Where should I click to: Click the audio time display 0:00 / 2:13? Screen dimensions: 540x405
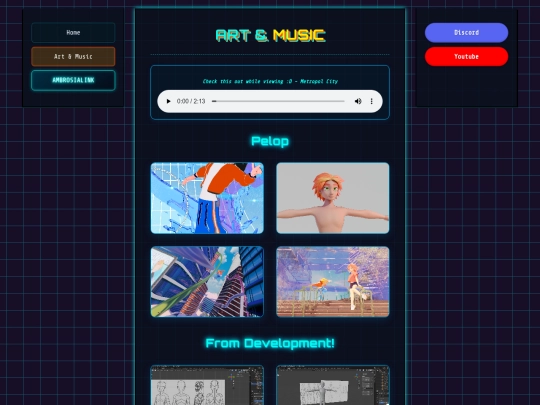tap(191, 101)
